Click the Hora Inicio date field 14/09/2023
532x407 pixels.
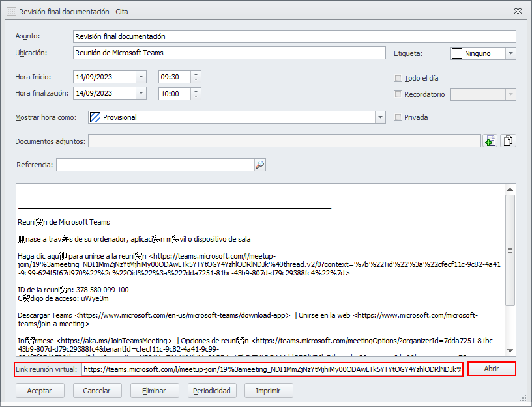coord(105,77)
